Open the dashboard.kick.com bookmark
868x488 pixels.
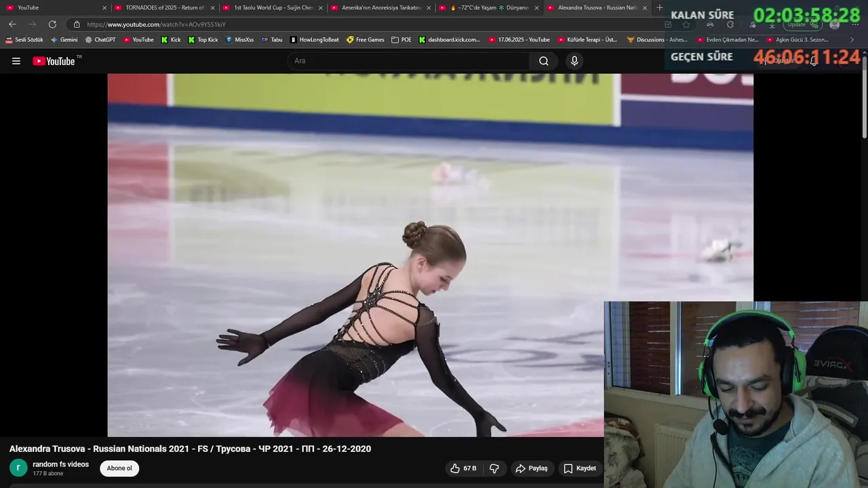[x=450, y=40]
